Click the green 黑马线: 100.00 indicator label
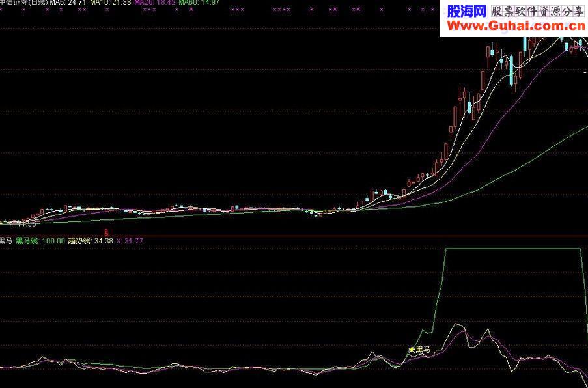This screenshot has height=388, width=588. point(40,241)
